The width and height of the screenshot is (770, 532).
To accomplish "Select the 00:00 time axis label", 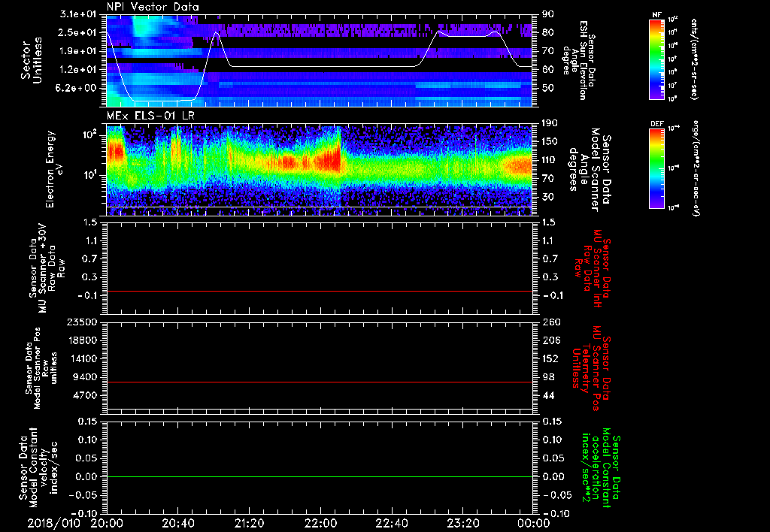I will pyautogui.click(x=533, y=522).
